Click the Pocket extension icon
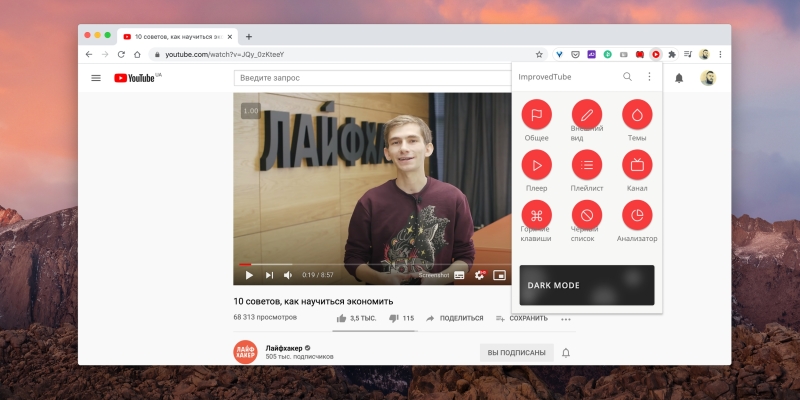 pyautogui.click(x=575, y=54)
